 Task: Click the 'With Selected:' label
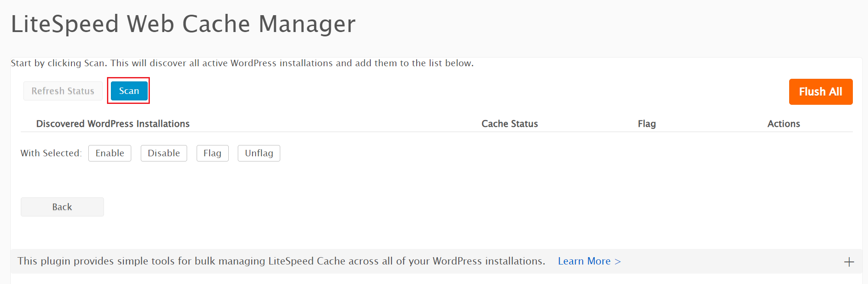51,153
